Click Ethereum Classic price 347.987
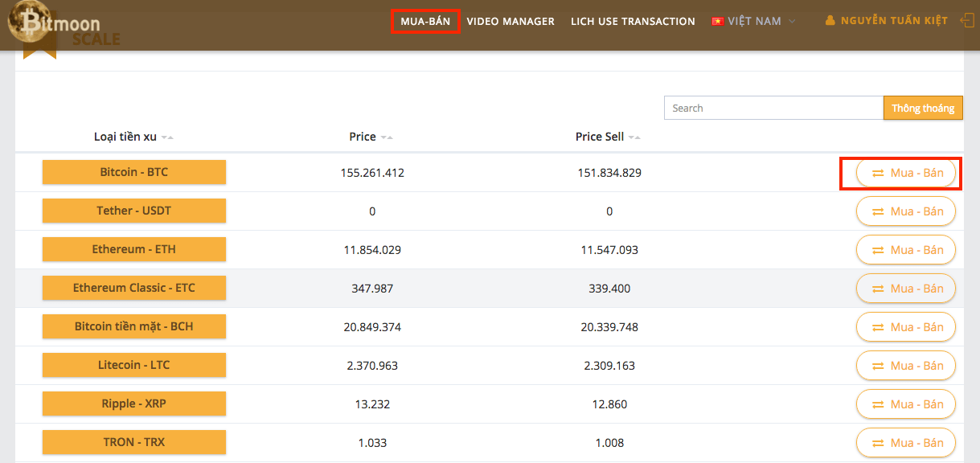 (372, 289)
